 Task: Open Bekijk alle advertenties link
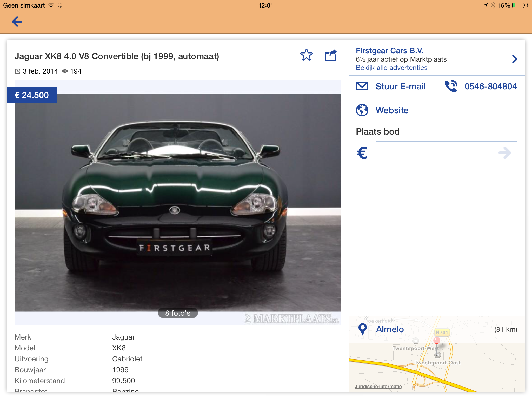[391, 68]
